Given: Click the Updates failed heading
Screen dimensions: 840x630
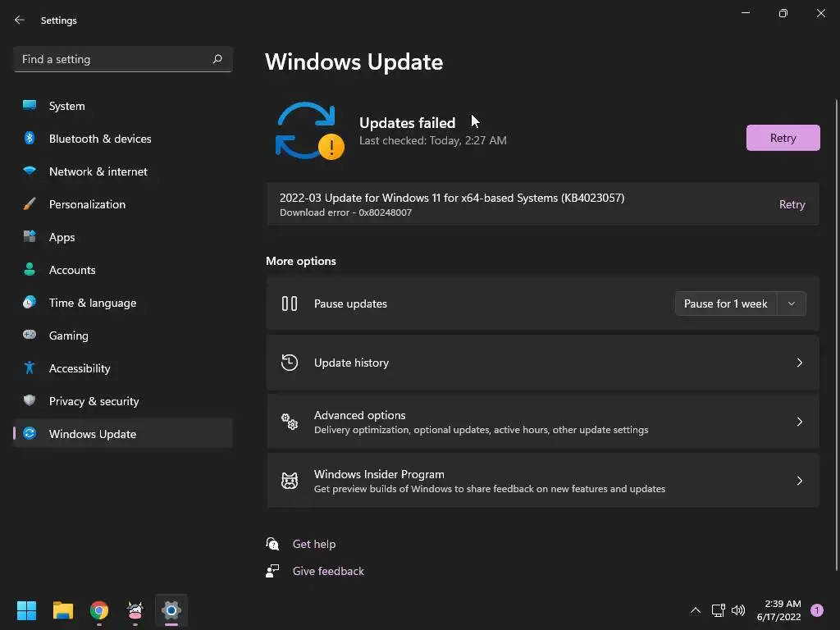Looking at the screenshot, I should tap(407, 123).
